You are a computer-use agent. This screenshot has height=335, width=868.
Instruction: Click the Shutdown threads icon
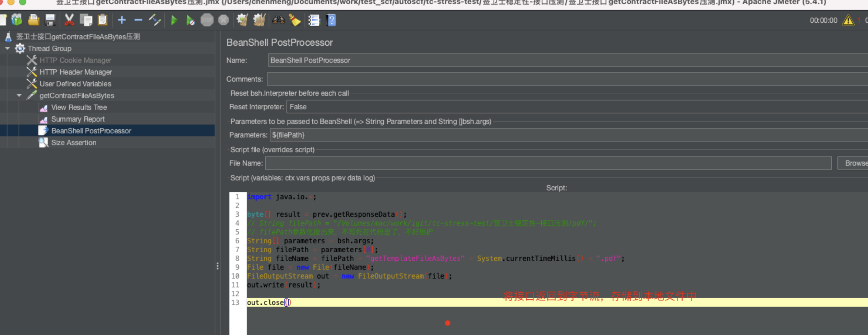pos(224,20)
